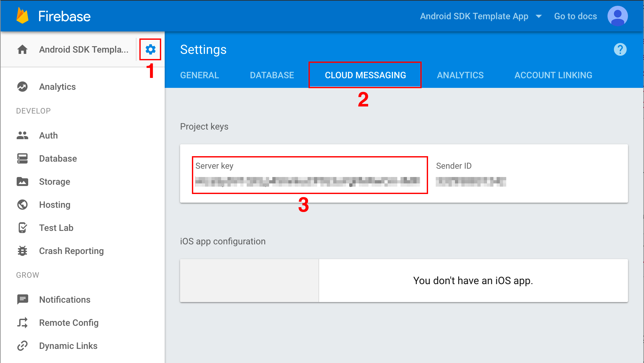This screenshot has width=644, height=363.
Task: Switch to the CLOUD MESSAGING tab
Action: pyautogui.click(x=365, y=75)
